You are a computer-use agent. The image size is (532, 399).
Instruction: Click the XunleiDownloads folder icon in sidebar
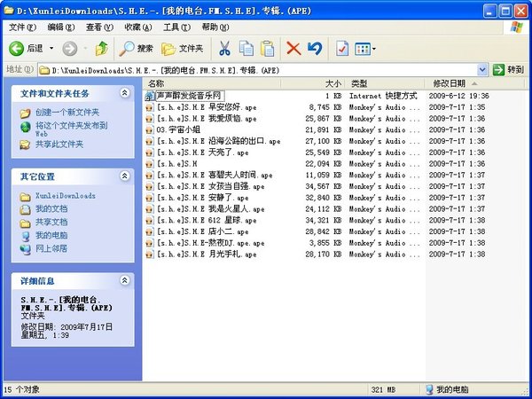(x=25, y=197)
